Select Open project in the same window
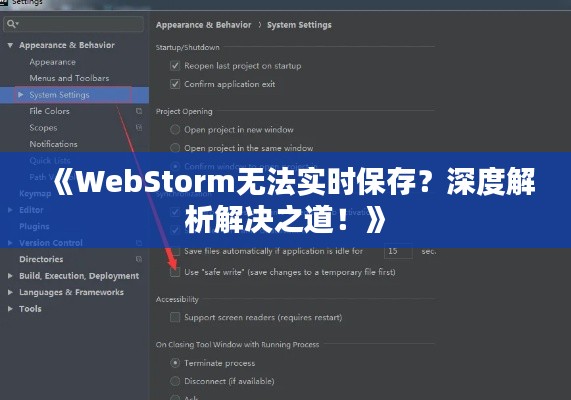This screenshot has height=400, width=571. click(x=175, y=148)
